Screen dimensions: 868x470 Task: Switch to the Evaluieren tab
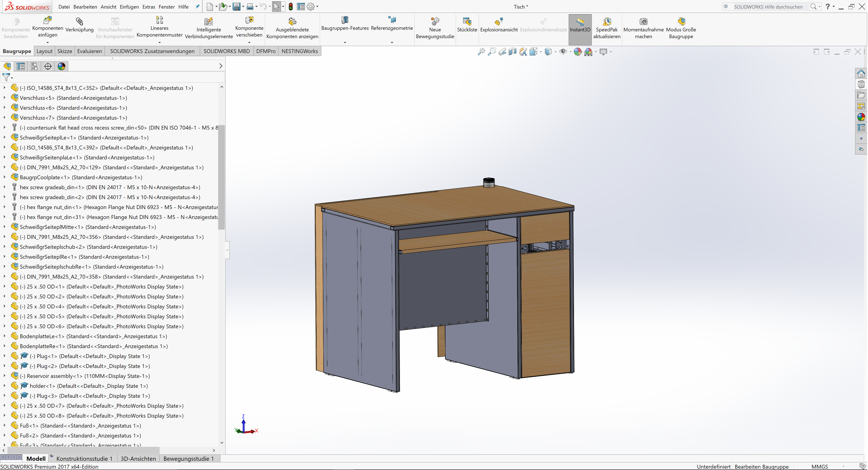point(89,51)
